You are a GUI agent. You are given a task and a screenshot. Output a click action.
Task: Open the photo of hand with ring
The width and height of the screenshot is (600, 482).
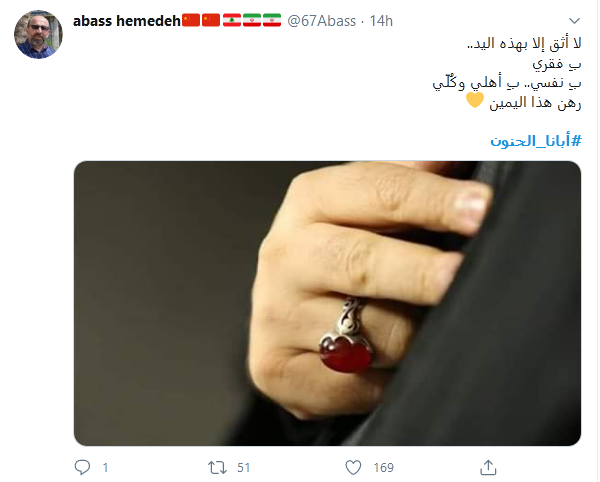327,303
